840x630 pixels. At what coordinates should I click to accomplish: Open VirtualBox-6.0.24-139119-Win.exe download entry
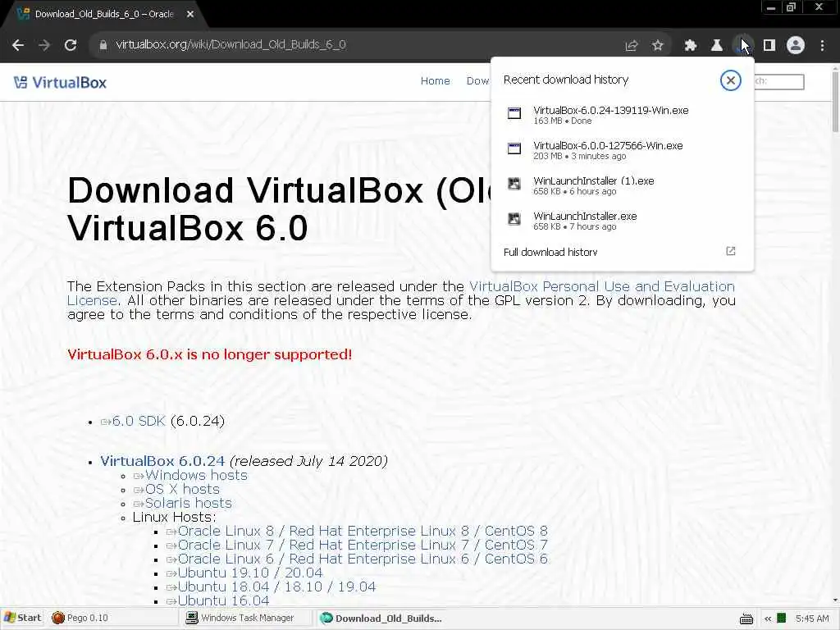[623, 115]
